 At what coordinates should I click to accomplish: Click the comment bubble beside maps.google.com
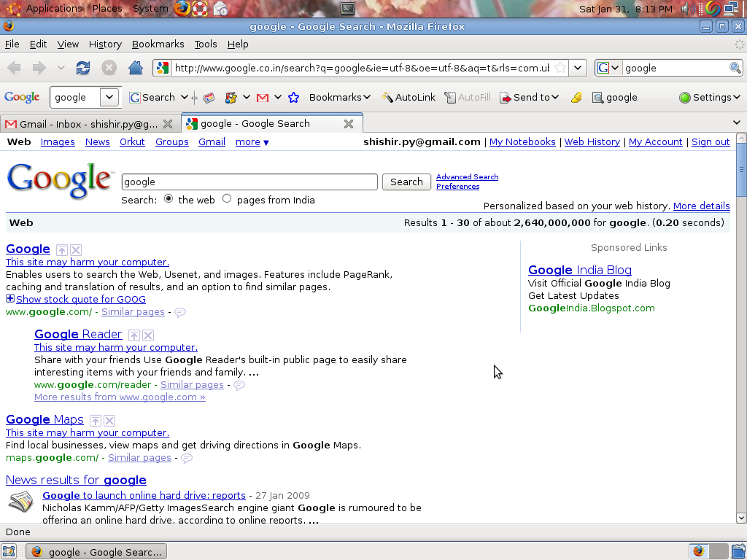click(x=187, y=458)
